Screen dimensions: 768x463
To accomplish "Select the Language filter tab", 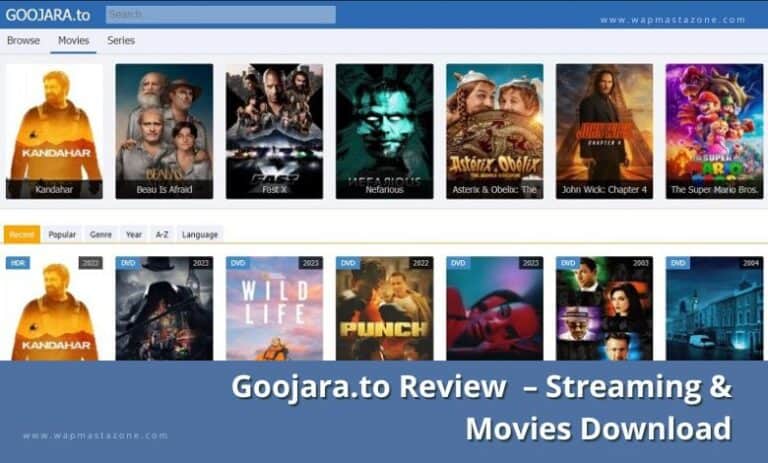I will point(200,235).
